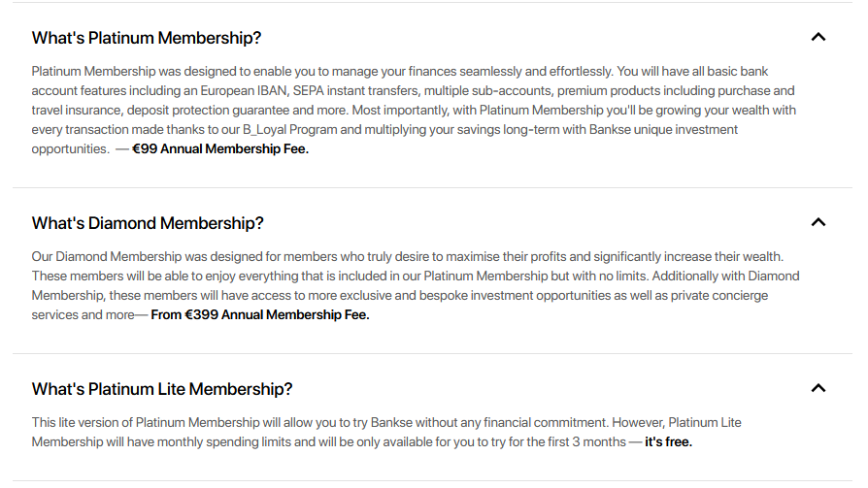The width and height of the screenshot is (868, 488).
Task: Click the "What's Diamond Membership?" heading
Action: (148, 223)
